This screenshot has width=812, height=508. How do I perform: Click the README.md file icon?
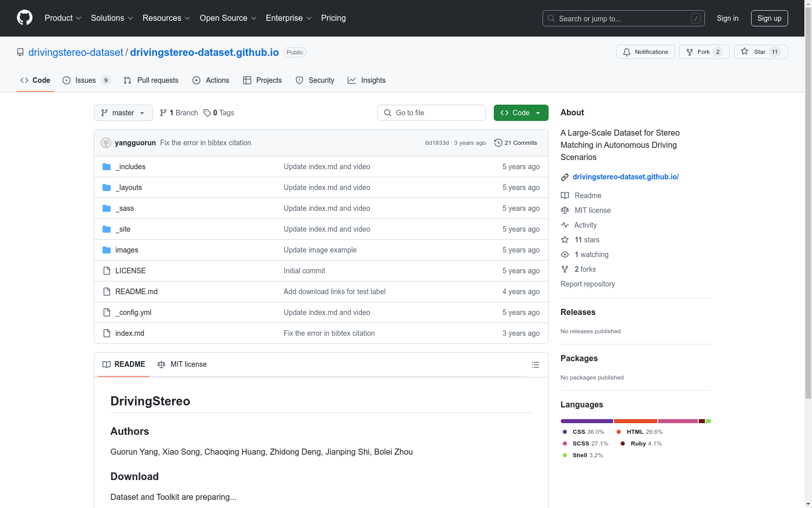coord(107,292)
